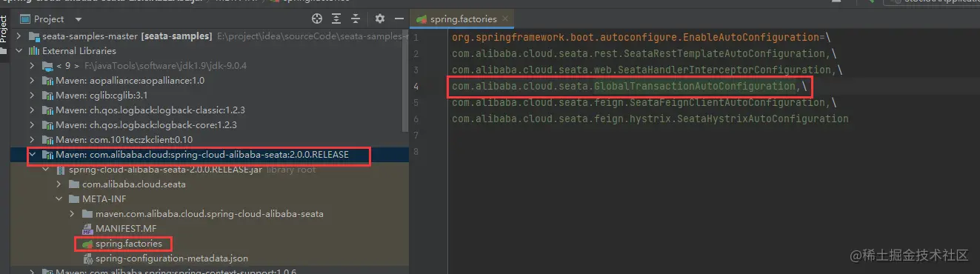Collapse Maven spring-cloud-alibaba-seata:2.0.0.RELEASE node

tap(33, 155)
